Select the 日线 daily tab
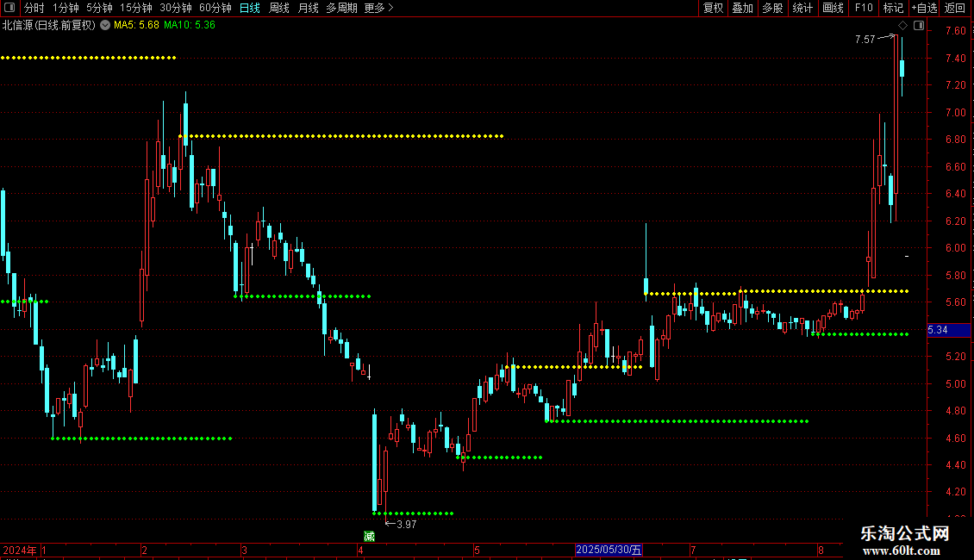This screenshot has height=560, width=974. [250, 8]
